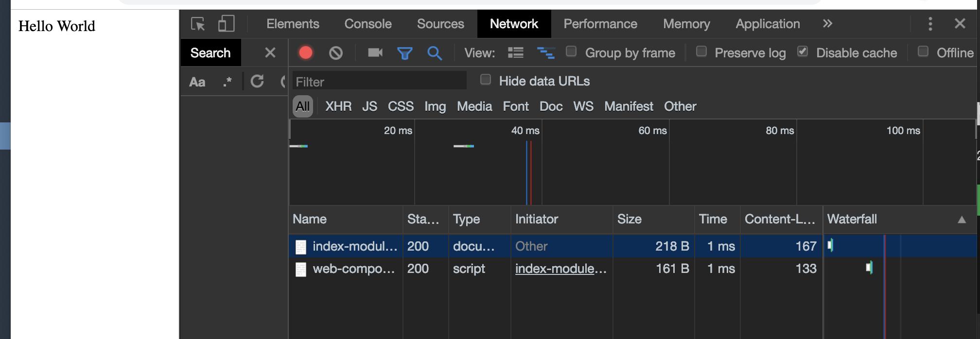Image resolution: width=980 pixels, height=339 pixels.
Task: Switch to the Sources tab
Action: pyautogui.click(x=440, y=24)
